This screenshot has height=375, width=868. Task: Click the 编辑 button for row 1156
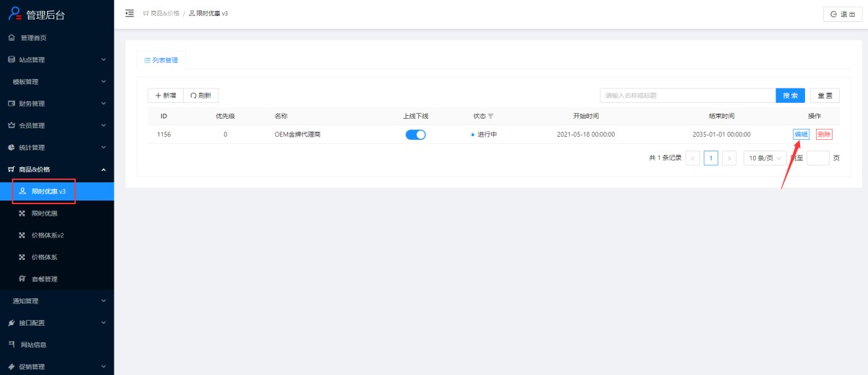pos(801,134)
